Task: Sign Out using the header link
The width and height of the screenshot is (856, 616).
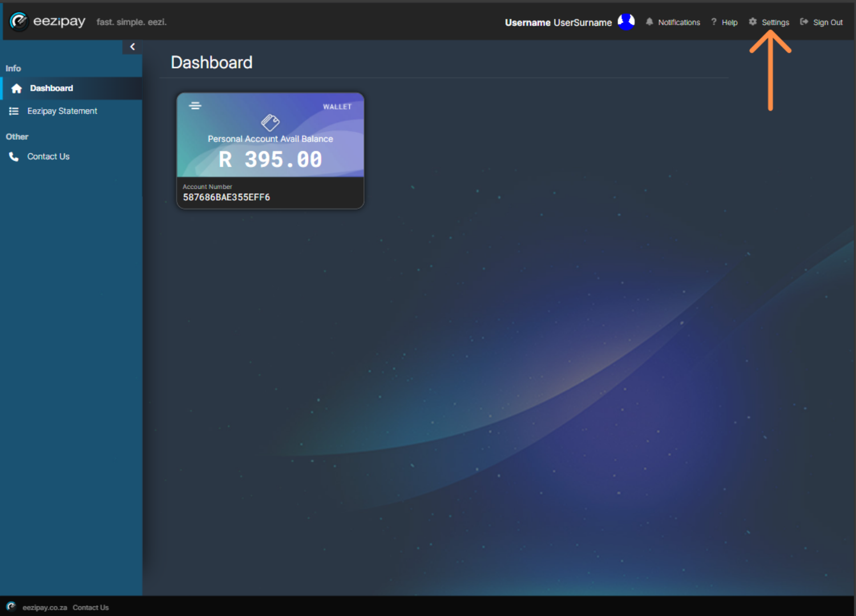Action: [x=828, y=22]
